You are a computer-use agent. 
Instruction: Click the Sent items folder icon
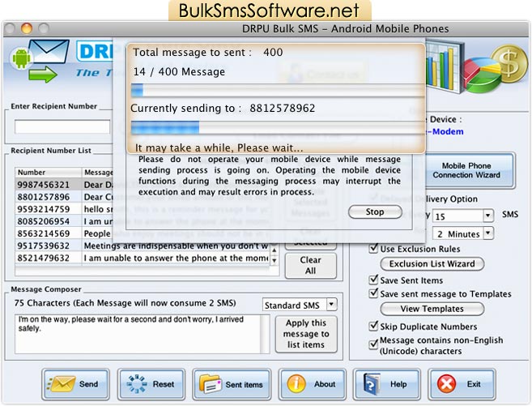click(x=211, y=384)
